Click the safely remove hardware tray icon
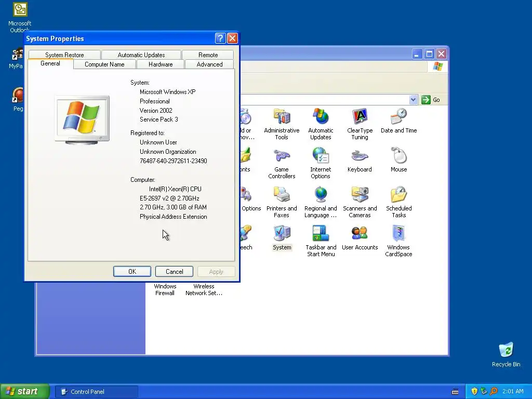532x399 pixels. [x=484, y=391]
